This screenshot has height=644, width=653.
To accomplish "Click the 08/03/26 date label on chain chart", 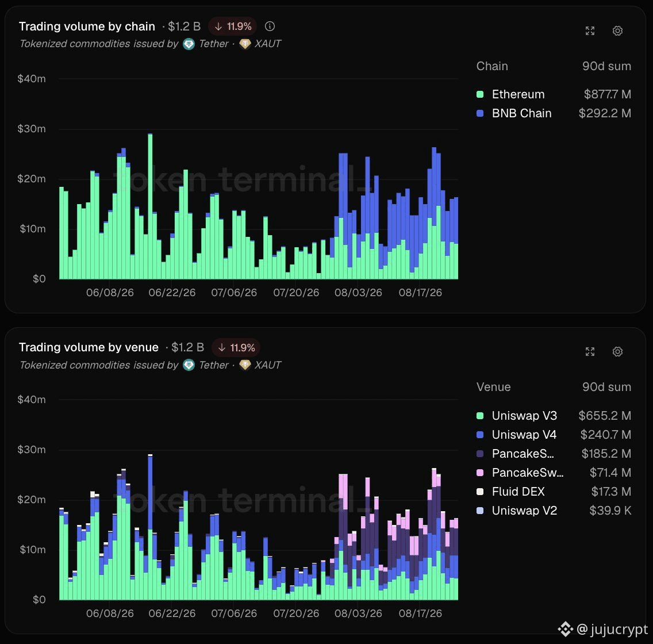I will pos(358,293).
